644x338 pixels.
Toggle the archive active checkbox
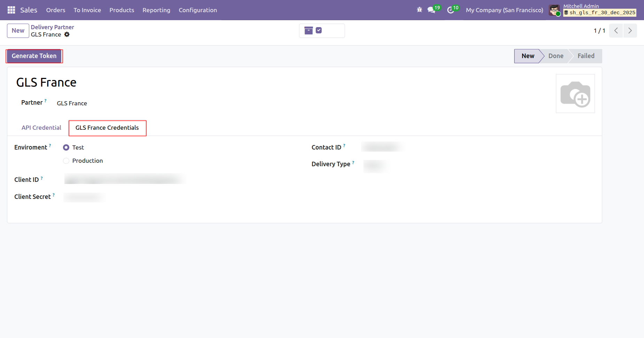pyautogui.click(x=319, y=30)
